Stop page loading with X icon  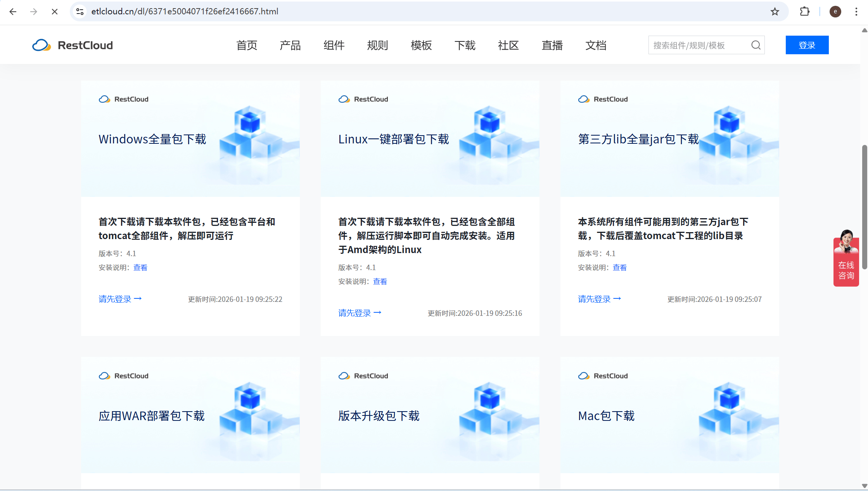click(55, 12)
